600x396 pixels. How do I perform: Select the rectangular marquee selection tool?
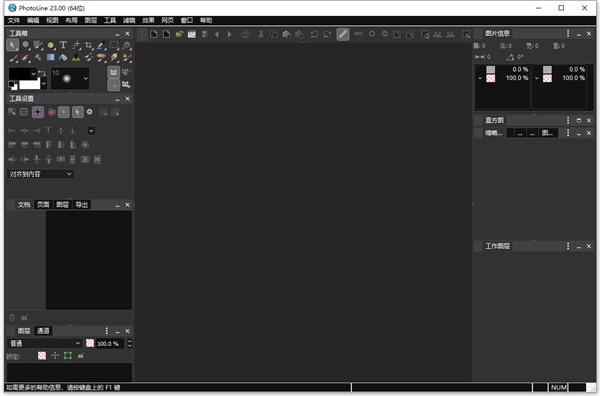click(x=114, y=45)
